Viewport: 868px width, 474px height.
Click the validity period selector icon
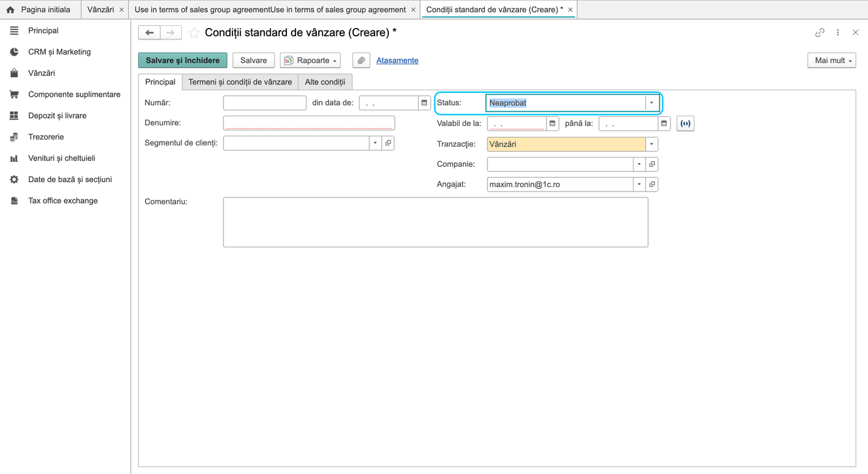pos(686,123)
